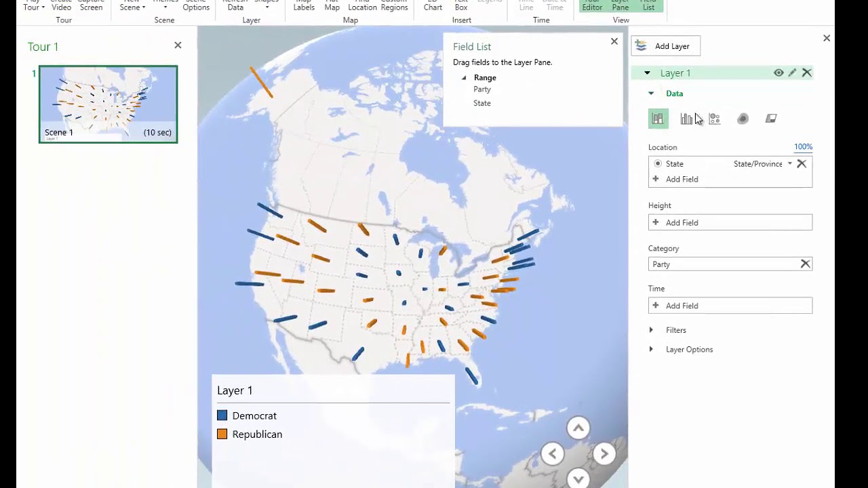Open Scene 1 thumbnail in Tour pane
Image resolution: width=868 pixels, height=488 pixels.
point(108,104)
